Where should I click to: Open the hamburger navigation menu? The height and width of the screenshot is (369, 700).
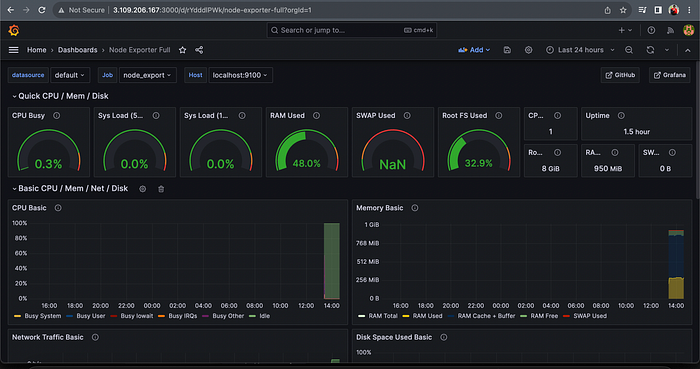[13, 50]
